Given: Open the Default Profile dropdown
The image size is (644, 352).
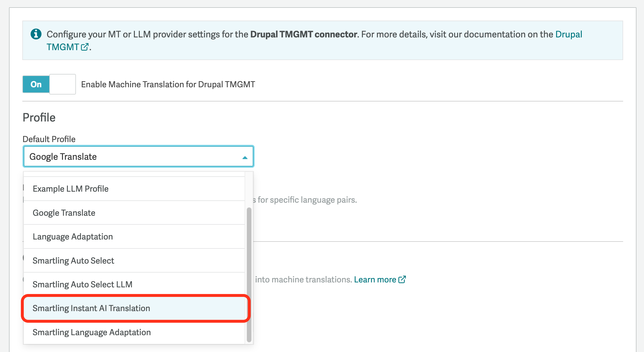Looking at the screenshot, I should 138,157.
